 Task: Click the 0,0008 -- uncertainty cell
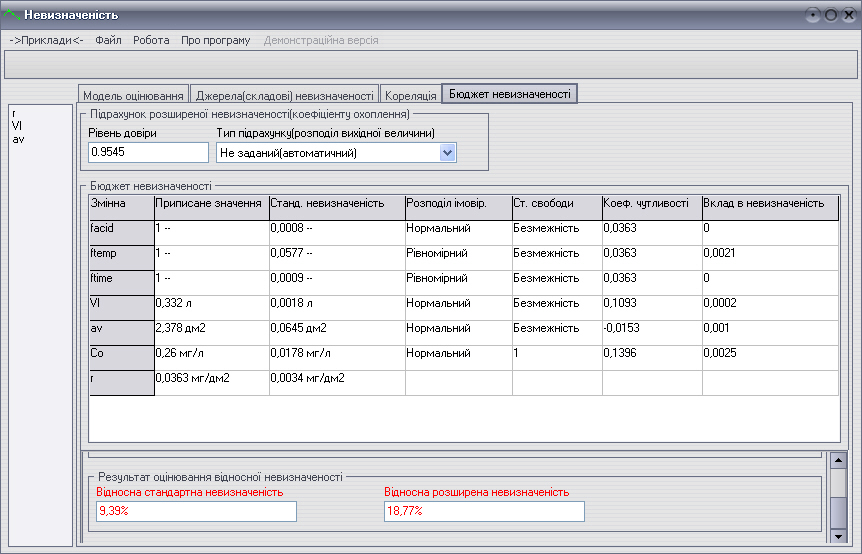tap(337, 232)
